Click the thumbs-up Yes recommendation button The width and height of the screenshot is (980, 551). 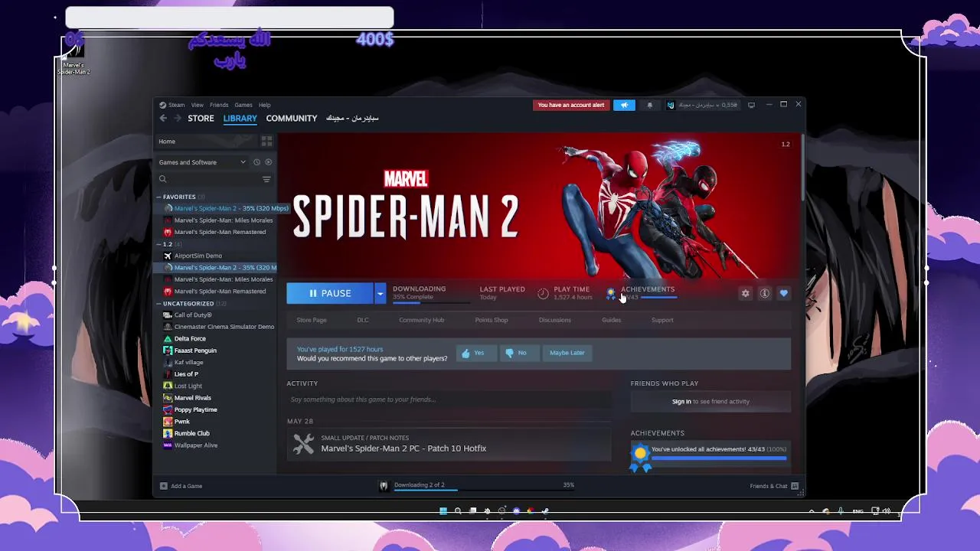click(476, 353)
